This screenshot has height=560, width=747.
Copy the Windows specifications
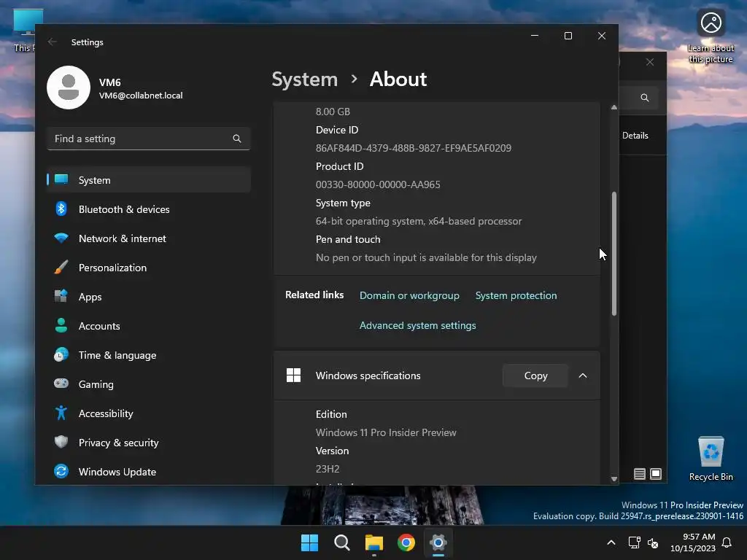click(535, 376)
